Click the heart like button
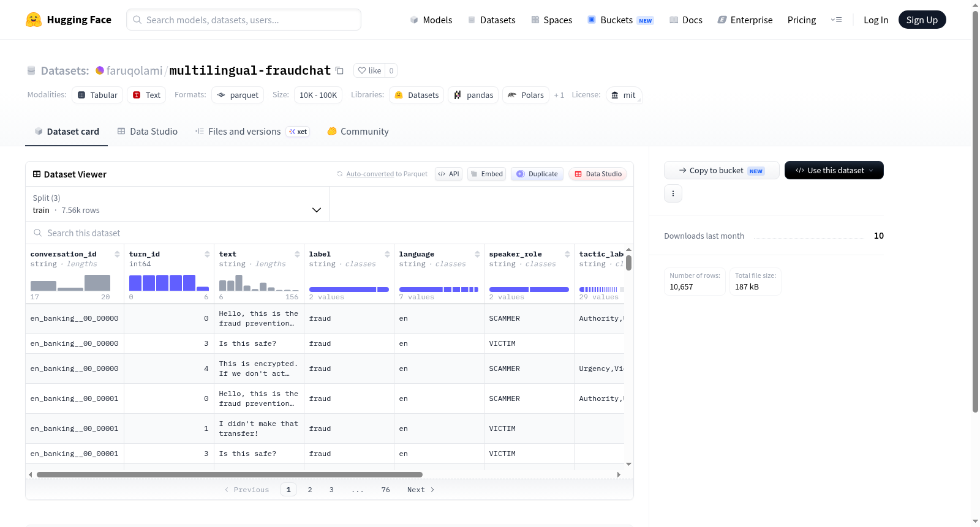This screenshot has height=527, width=980. click(x=369, y=70)
